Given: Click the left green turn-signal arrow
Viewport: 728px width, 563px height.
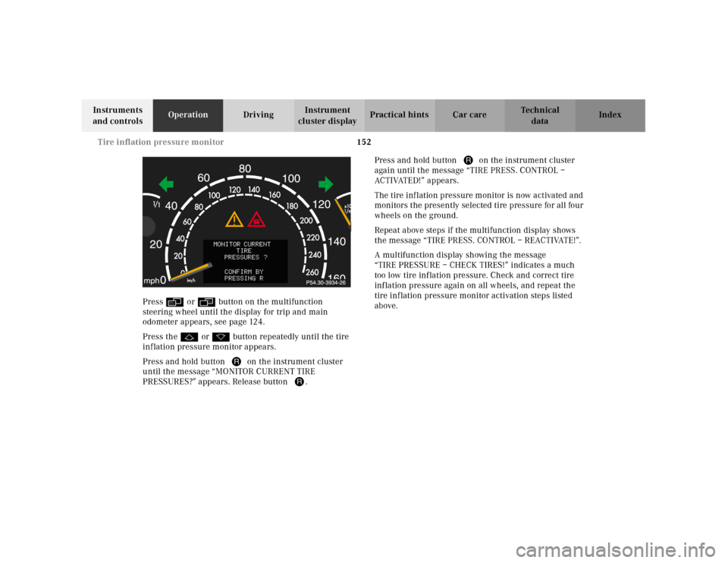Looking at the screenshot, I should [x=166, y=184].
